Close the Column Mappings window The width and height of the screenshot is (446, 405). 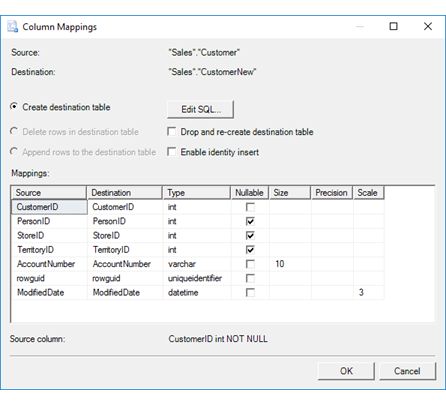(428, 26)
